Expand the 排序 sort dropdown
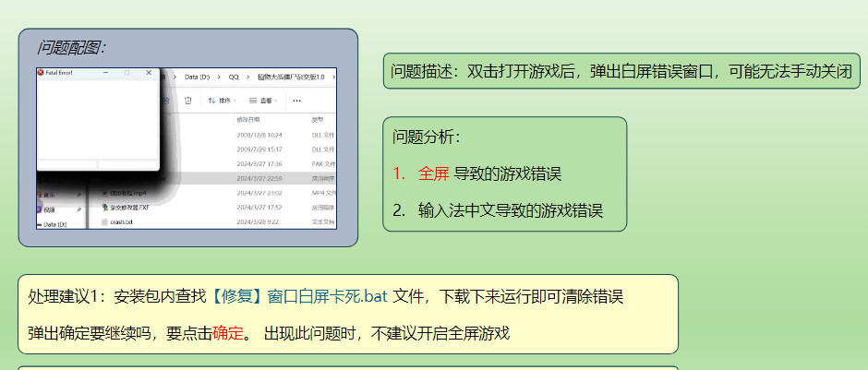Image resolution: width=868 pixels, height=370 pixels. [x=223, y=100]
